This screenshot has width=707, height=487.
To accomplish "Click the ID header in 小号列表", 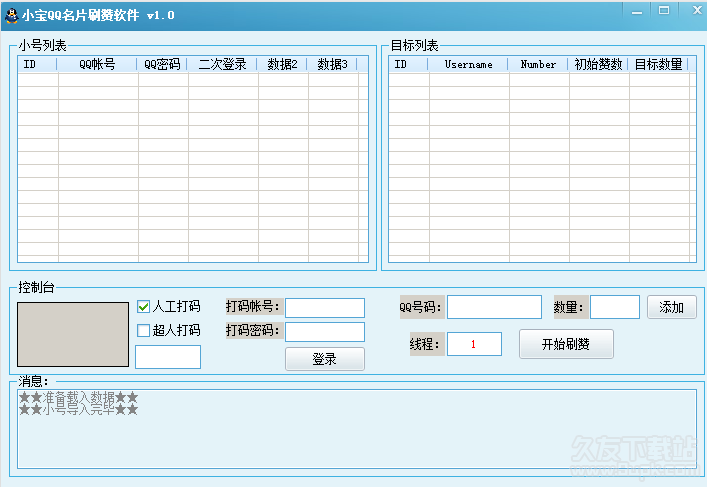I will click(37, 64).
